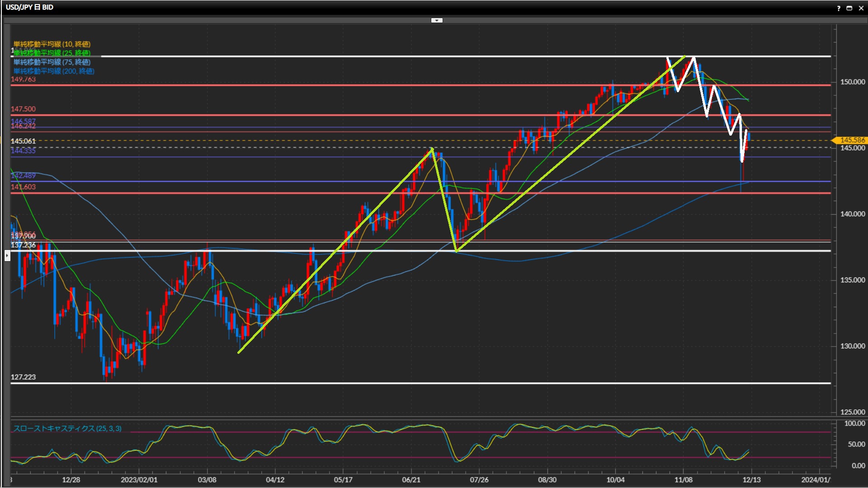This screenshot has width=868, height=488.
Task: Select the green 25-period moving average label
Action: [x=52, y=53]
